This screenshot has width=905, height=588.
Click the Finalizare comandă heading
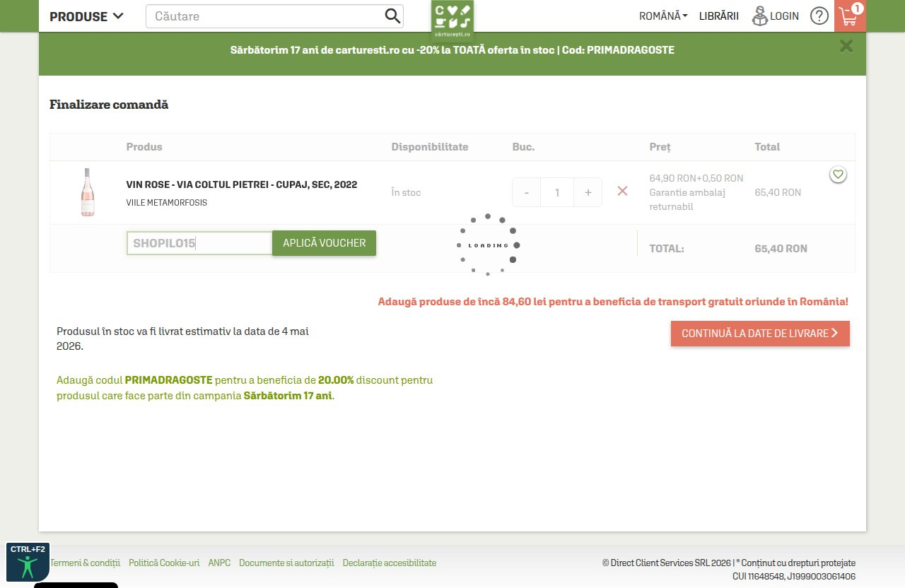tap(109, 105)
